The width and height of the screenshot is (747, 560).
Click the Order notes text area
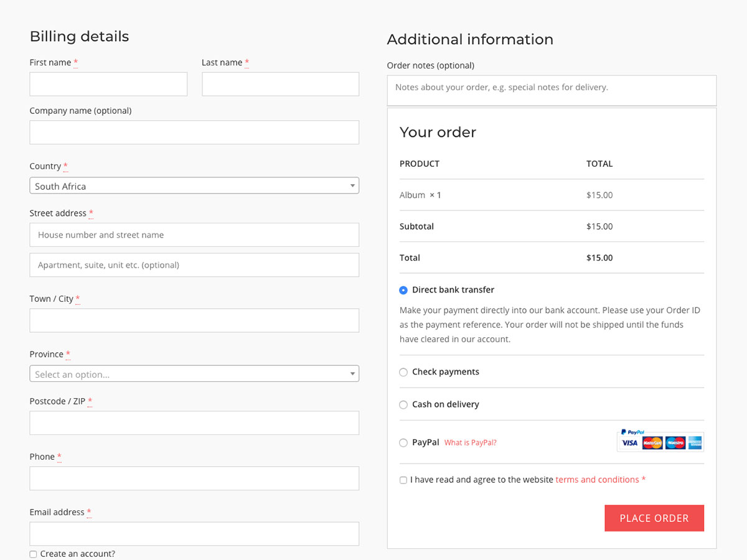tap(552, 91)
